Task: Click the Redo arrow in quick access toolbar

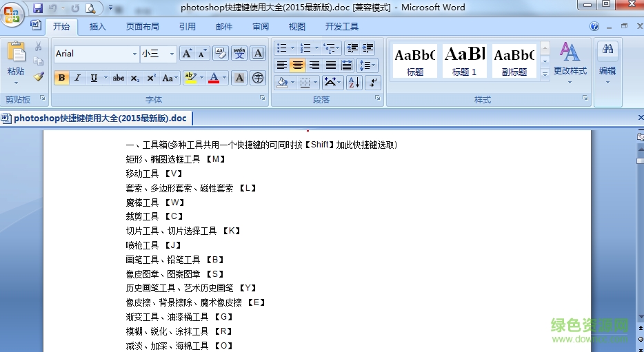Action: (75, 8)
